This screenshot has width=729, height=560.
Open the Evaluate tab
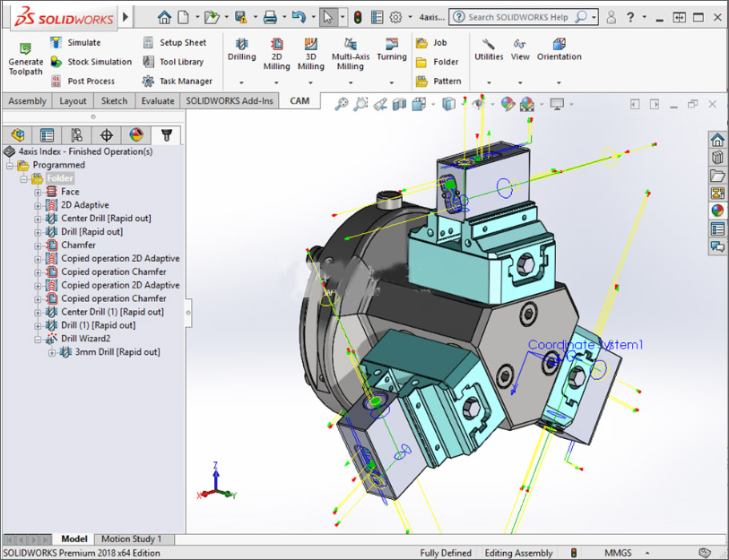pyautogui.click(x=158, y=100)
